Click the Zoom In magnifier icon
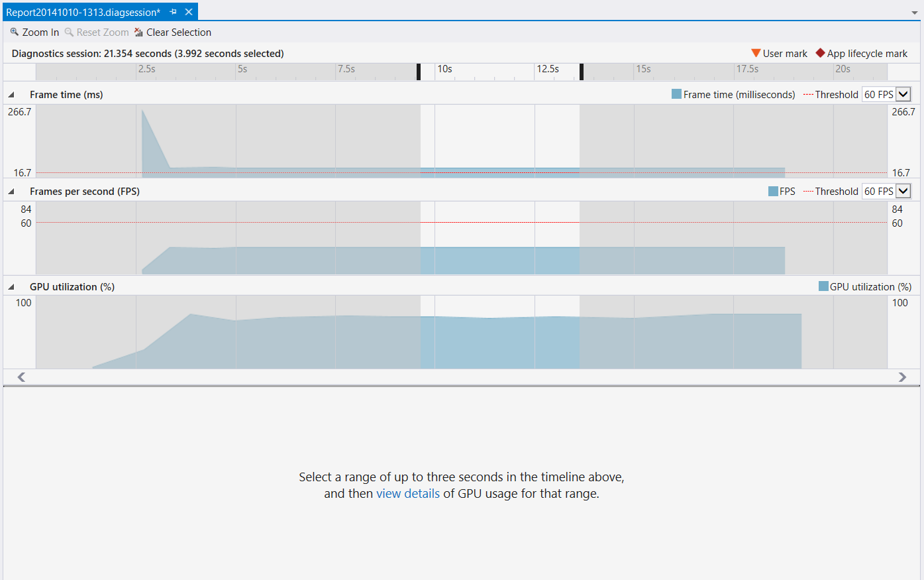This screenshot has height=580, width=924. click(15, 32)
